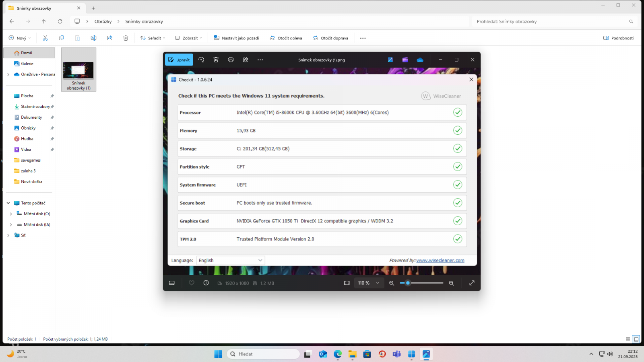Click Nastavit jako pozadí
644x362 pixels.
pos(236,38)
